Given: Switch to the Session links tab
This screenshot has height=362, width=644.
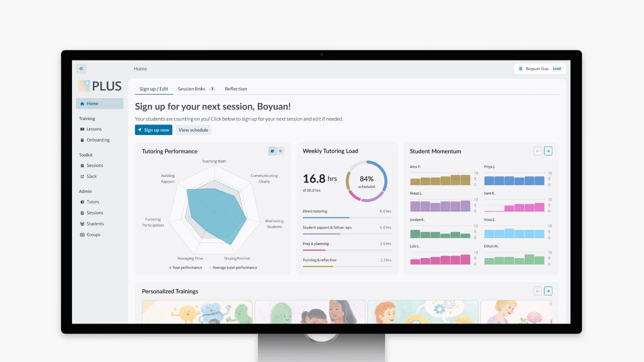Looking at the screenshot, I should (x=196, y=89).
